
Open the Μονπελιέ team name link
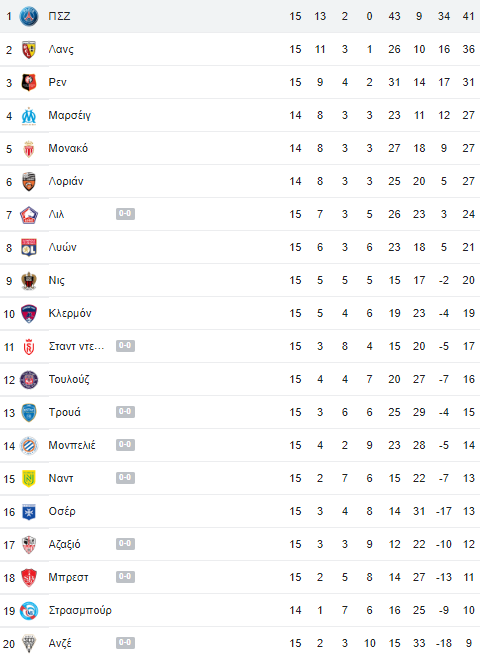72,445
